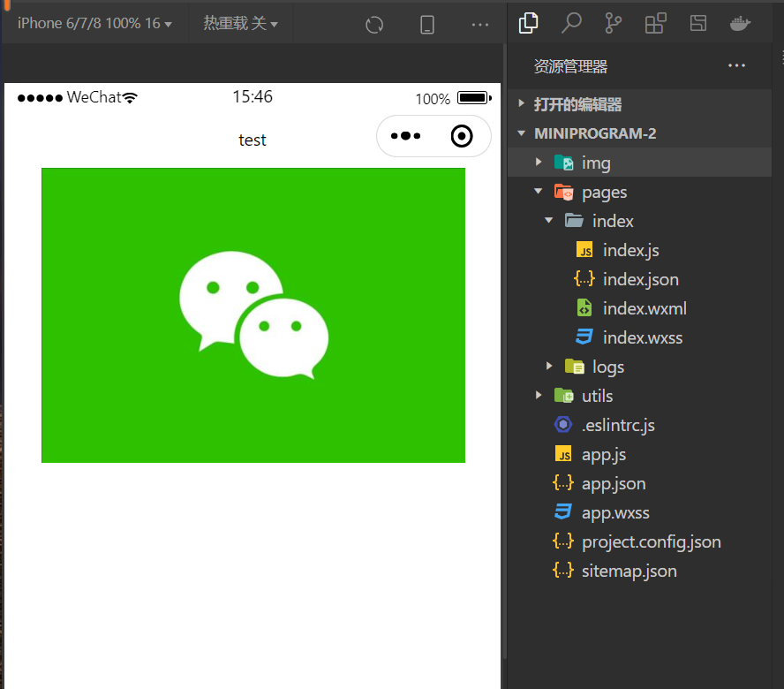Expand the img folder arrow
784x689 pixels.
tap(538, 163)
